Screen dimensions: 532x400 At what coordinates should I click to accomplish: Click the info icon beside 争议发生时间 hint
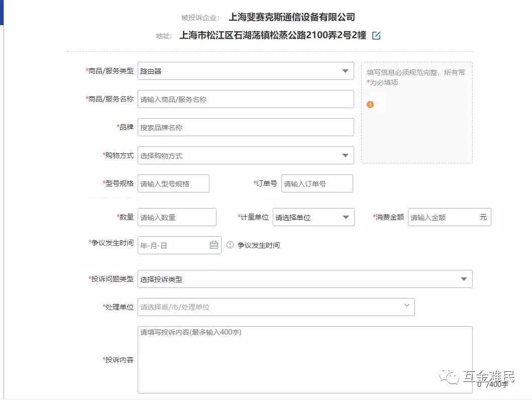230,245
